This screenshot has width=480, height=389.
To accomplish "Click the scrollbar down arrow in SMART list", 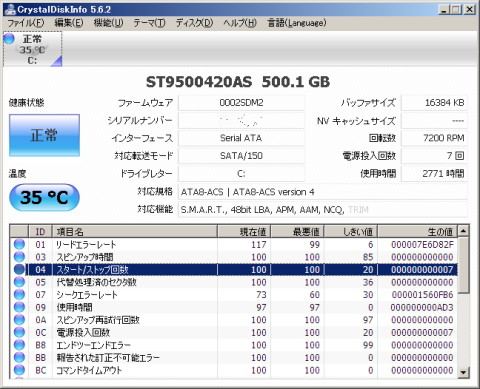I will pyautogui.click(x=463, y=372).
